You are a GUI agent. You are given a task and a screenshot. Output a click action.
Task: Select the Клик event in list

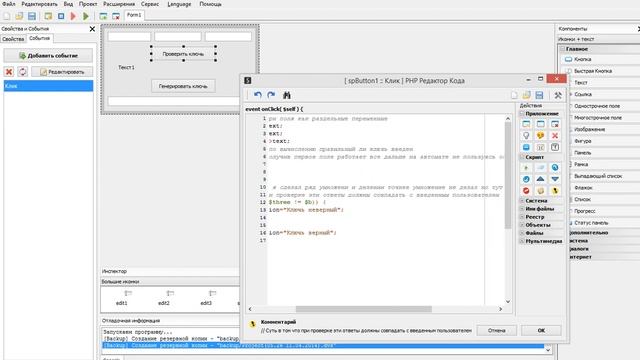point(48,86)
